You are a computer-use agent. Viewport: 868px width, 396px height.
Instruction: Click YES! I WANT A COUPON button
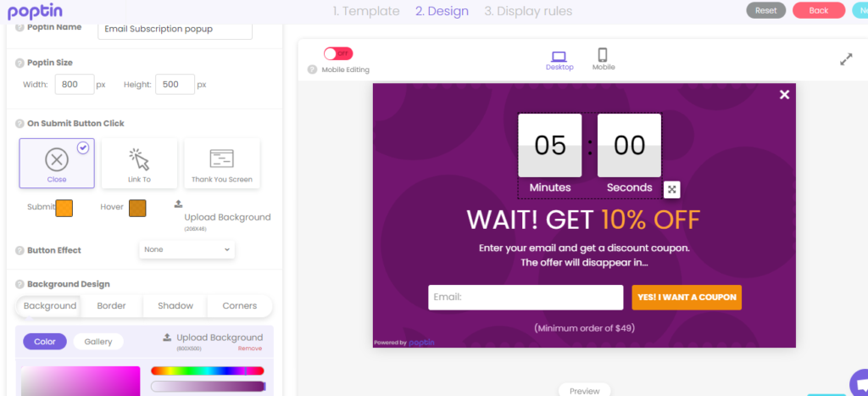coord(687,298)
